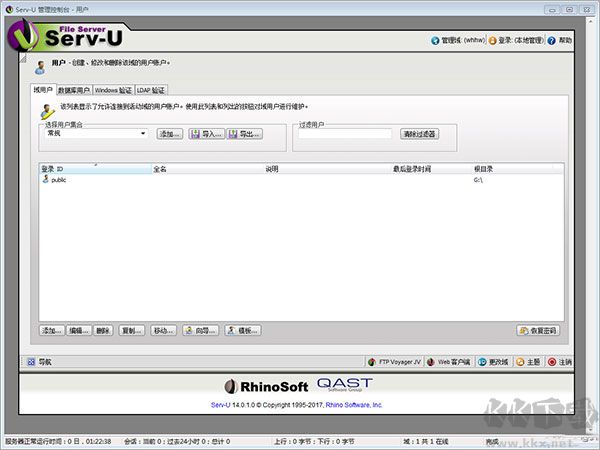Open the Web 客户端
Image resolution: width=600 pixels, height=450 pixels.
(x=448, y=362)
